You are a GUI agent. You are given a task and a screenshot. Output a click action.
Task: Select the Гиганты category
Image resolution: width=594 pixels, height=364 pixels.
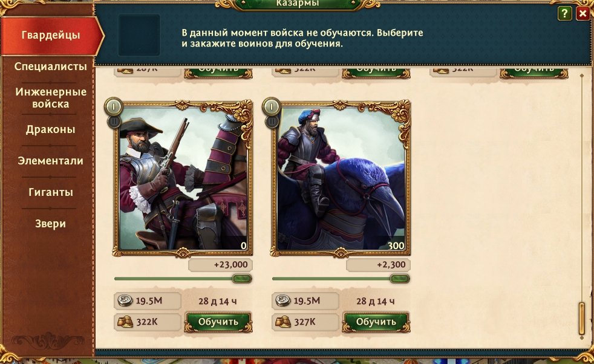coord(50,192)
